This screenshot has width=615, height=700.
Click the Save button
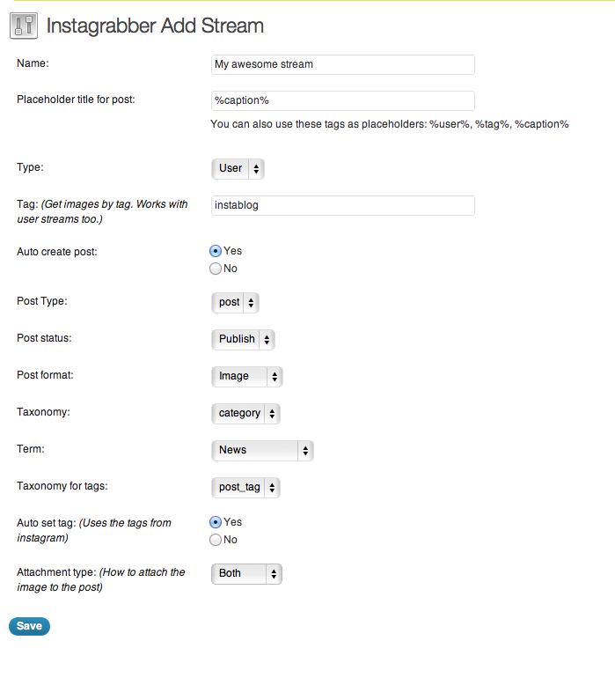coord(29,626)
